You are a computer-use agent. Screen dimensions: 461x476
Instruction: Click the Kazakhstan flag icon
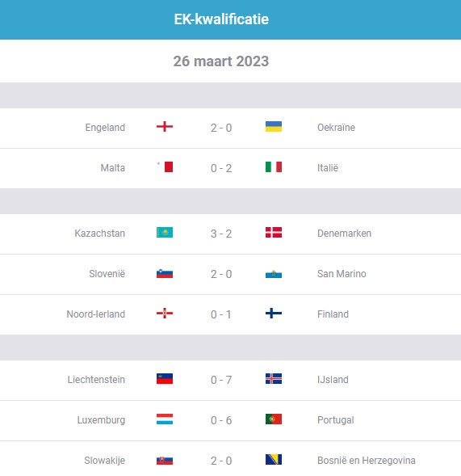[x=165, y=233]
